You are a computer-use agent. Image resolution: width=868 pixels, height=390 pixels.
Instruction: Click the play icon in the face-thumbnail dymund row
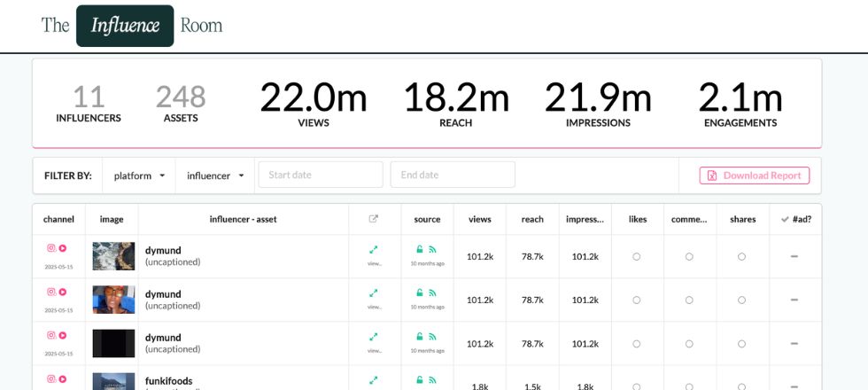click(x=63, y=292)
